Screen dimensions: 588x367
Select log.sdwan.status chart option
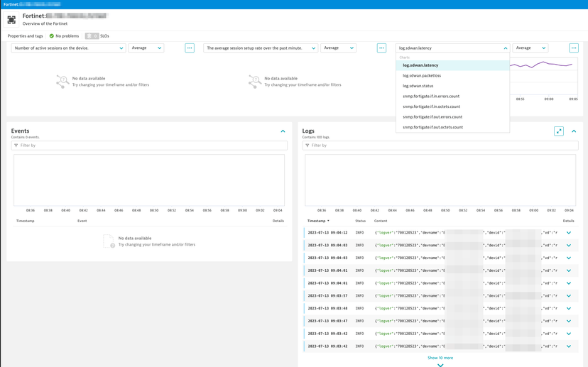click(418, 86)
